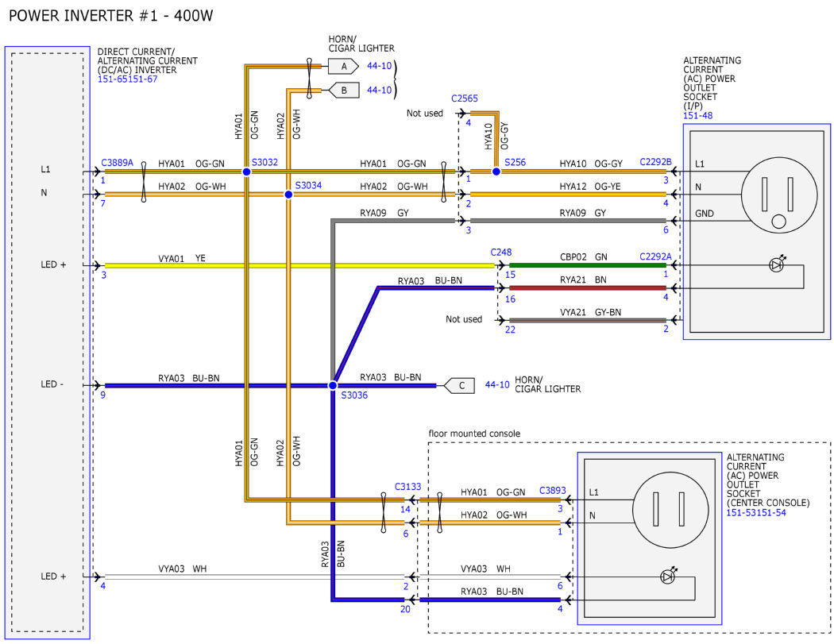Select the C3133 connector label

pos(407,487)
